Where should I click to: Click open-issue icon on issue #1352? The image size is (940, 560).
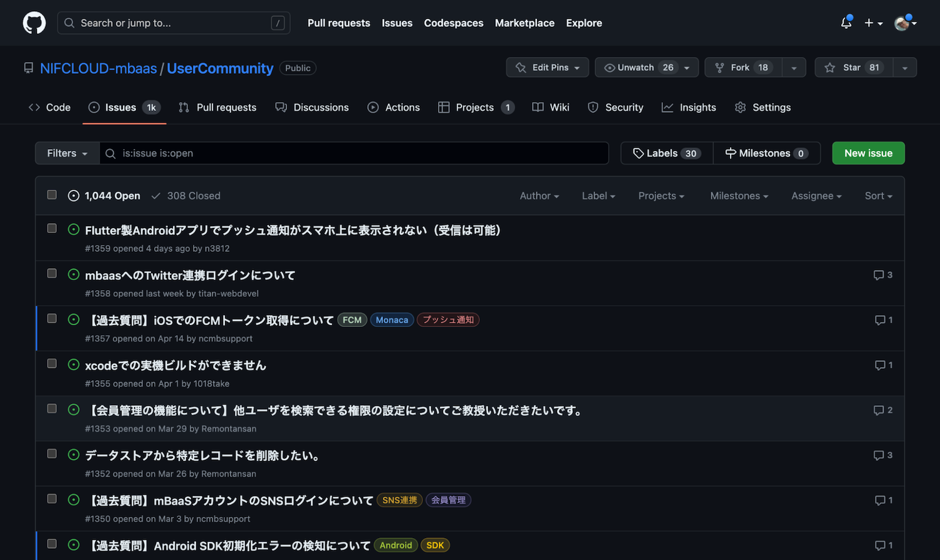point(73,455)
